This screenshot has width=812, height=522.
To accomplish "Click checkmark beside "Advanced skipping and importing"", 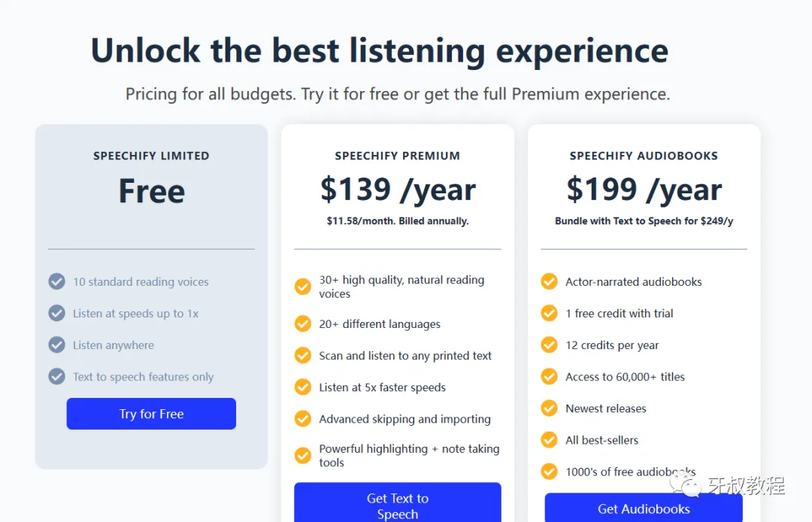I will 303,418.
